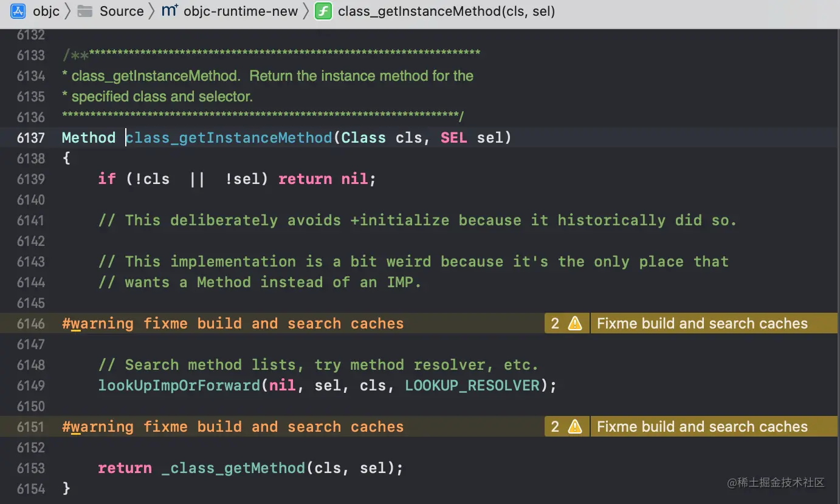Click the 'wants a Method instead of an IMP' comment
The width and height of the screenshot is (840, 504).
click(260, 282)
